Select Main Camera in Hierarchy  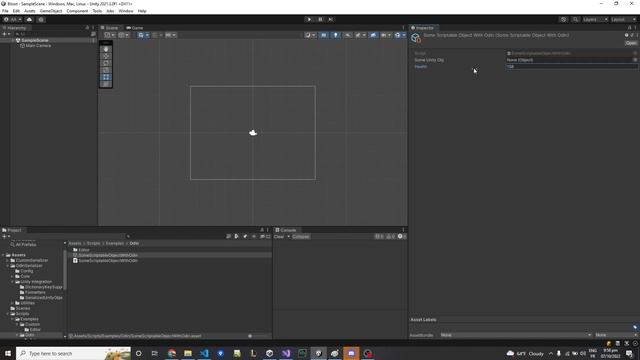click(38, 46)
